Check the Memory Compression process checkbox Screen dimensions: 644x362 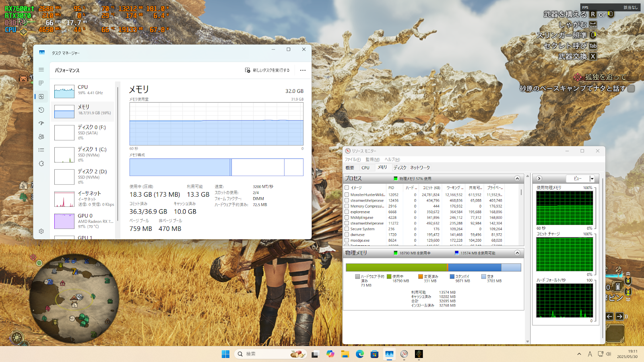click(347, 206)
